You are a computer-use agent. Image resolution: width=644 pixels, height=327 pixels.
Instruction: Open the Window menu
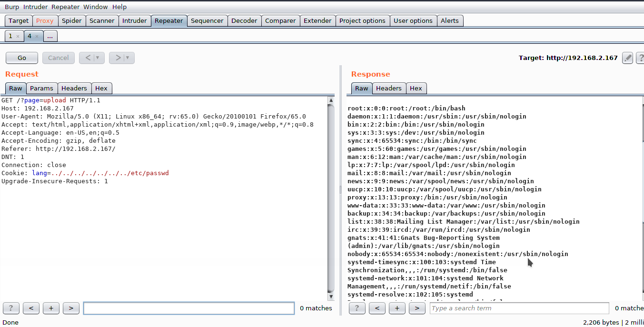click(x=96, y=7)
